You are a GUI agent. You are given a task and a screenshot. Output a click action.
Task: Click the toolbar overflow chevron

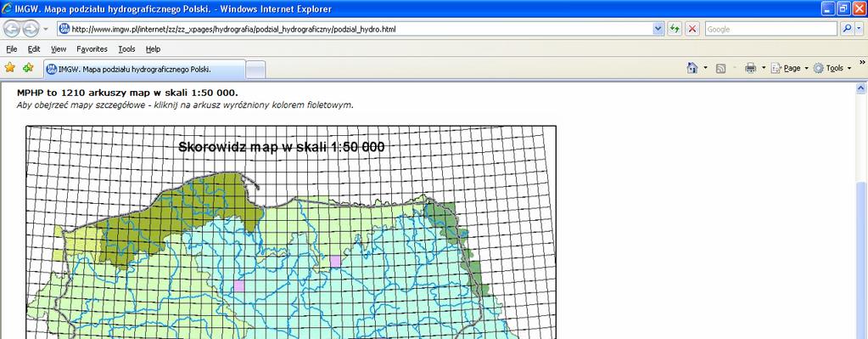[x=862, y=62]
